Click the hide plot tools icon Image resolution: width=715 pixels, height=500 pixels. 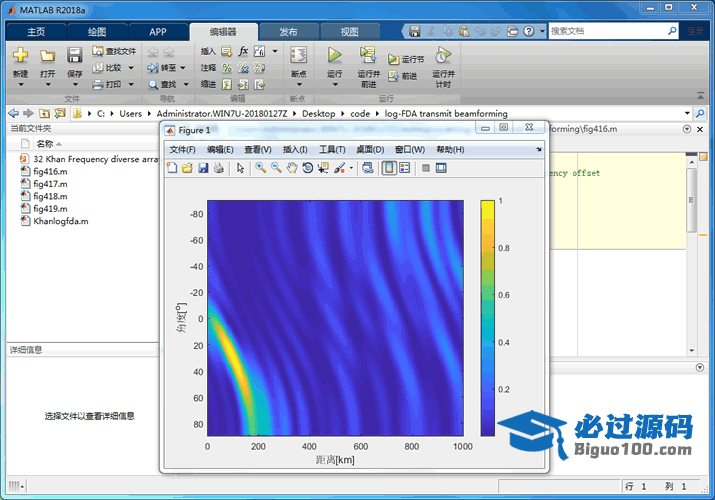[426, 168]
